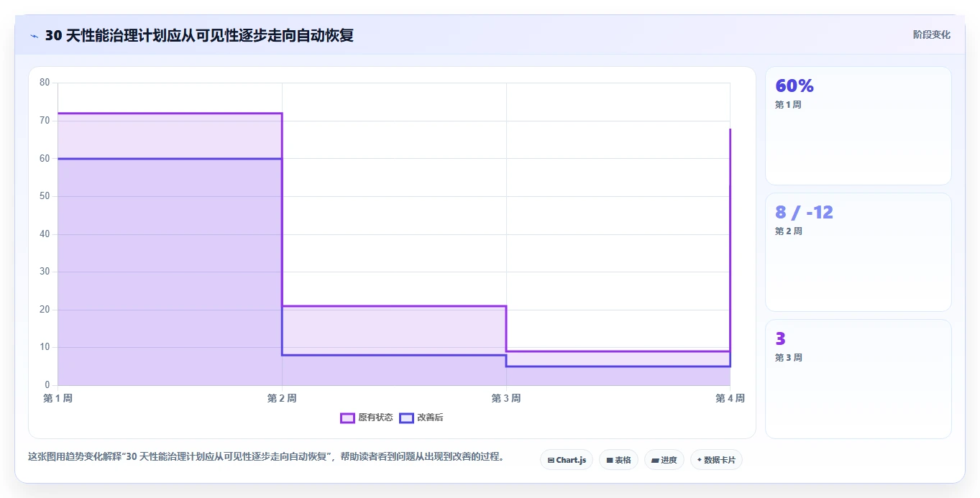Screen dimensions: 980x498
Task: Click the Chart.js tag
Action: click(x=567, y=460)
